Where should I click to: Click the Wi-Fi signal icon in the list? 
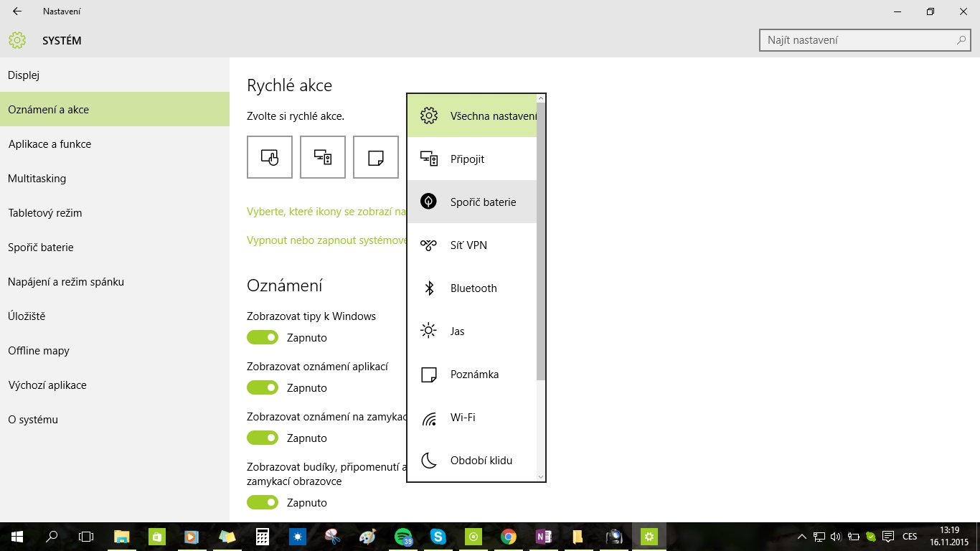click(429, 418)
